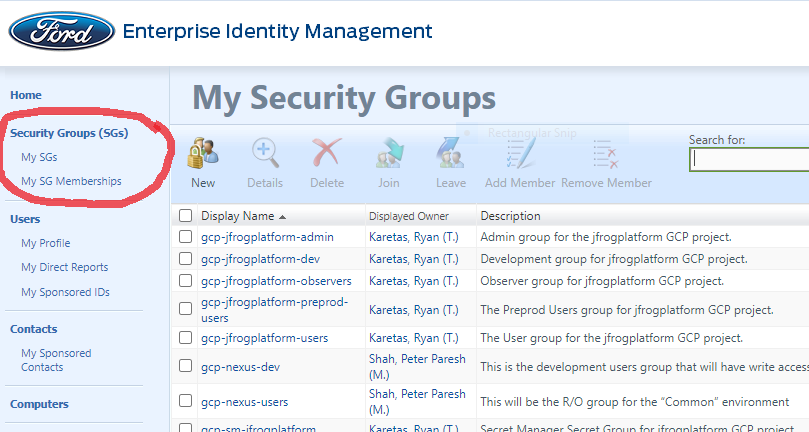Viewport: 809px width, 432px height.
Task: Open the gcp-jfrogplatform-users group link
Action: [x=265, y=338]
